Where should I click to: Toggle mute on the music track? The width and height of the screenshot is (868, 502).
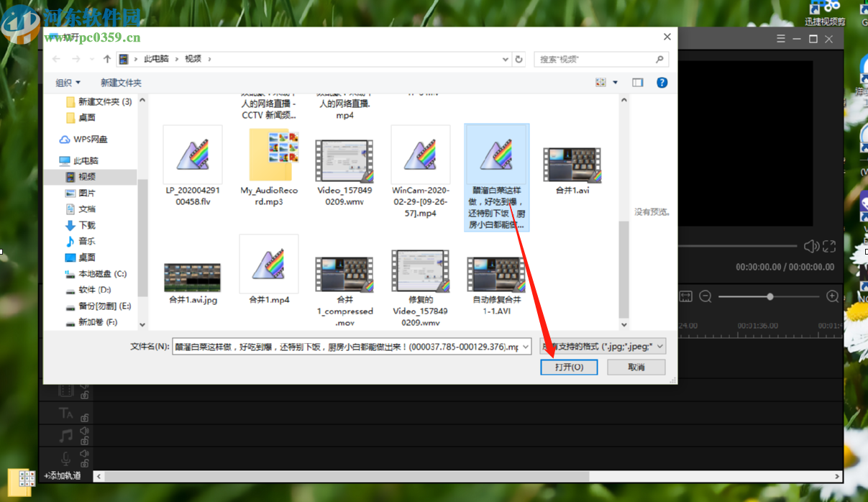(85, 431)
